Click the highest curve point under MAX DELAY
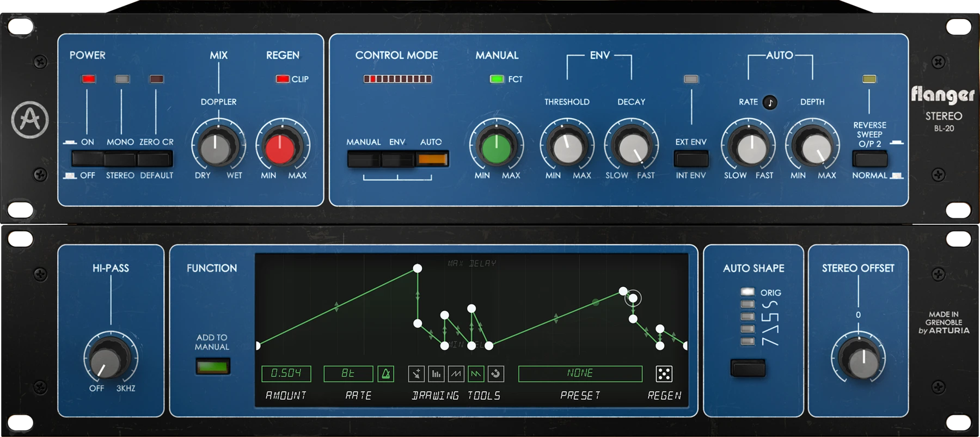 point(418,268)
